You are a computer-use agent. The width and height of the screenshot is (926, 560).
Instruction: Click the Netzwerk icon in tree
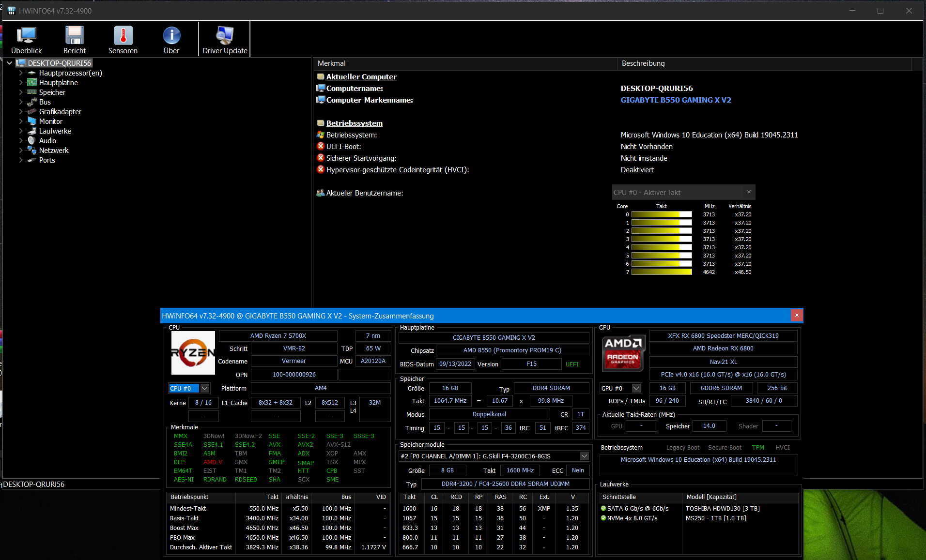point(32,150)
